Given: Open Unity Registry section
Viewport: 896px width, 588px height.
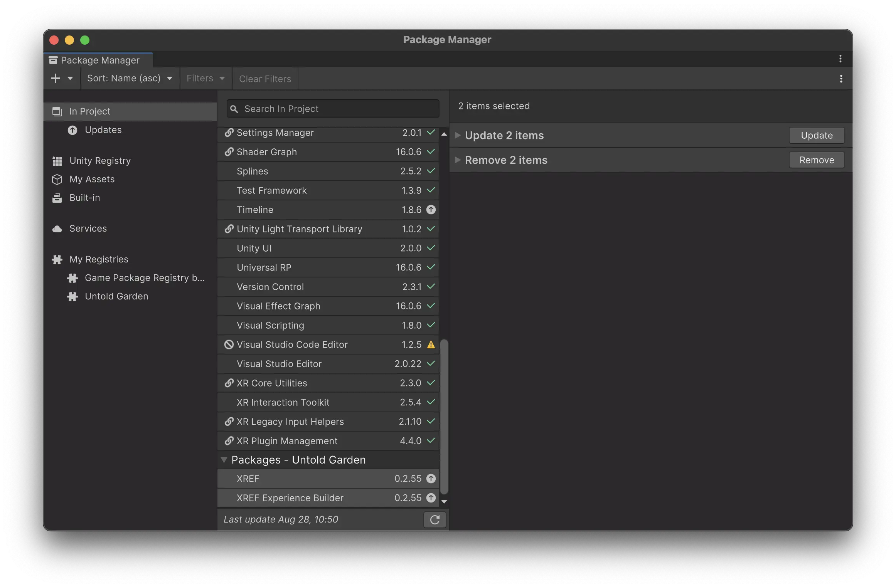Looking at the screenshot, I should click(x=100, y=160).
